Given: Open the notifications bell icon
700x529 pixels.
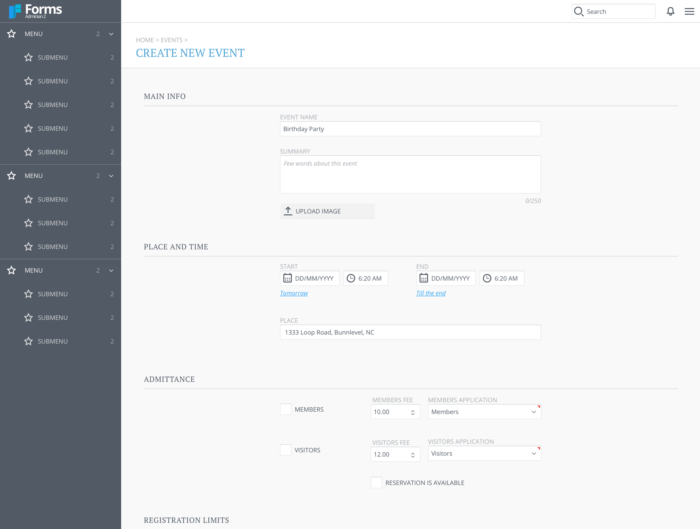Looking at the screenshot, I should [670, 11].
